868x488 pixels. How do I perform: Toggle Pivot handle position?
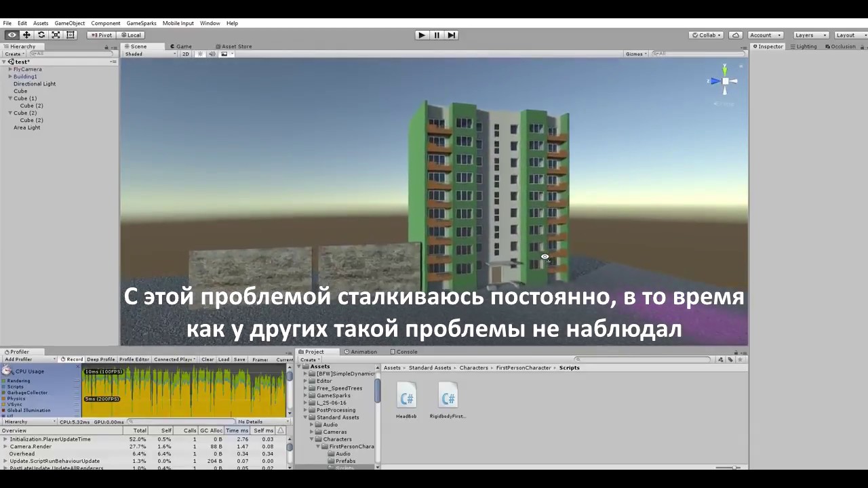102,35
